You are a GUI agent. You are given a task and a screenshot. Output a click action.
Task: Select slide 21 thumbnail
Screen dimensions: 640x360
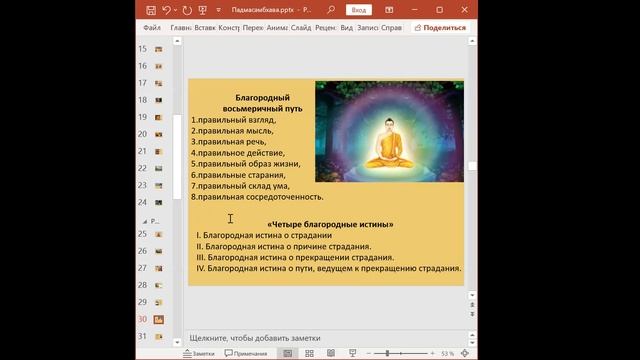[x=158, y=151]
